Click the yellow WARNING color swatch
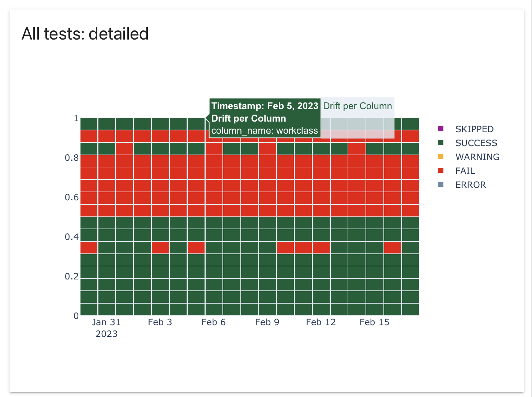The height and width of the screenshot is (397, 532). tap(441, 157)
